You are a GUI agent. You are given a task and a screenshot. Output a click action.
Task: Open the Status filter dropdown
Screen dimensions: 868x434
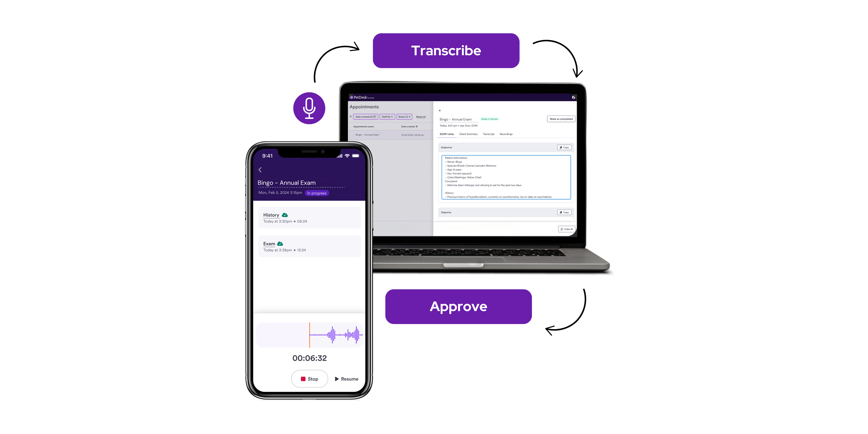pos(404,117)
